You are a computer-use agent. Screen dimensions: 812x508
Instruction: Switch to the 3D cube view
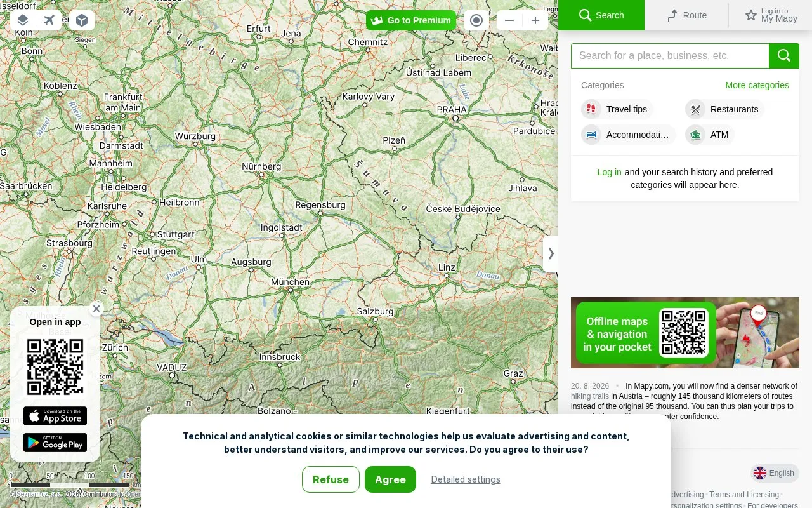(x=81, y=20)
